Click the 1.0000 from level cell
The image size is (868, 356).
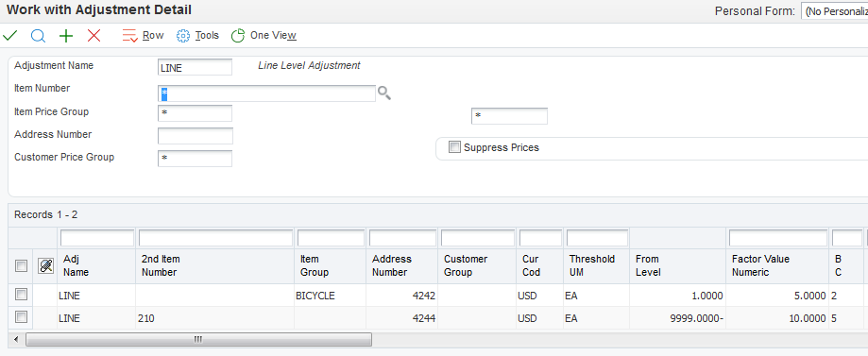(x=677, y=296)
